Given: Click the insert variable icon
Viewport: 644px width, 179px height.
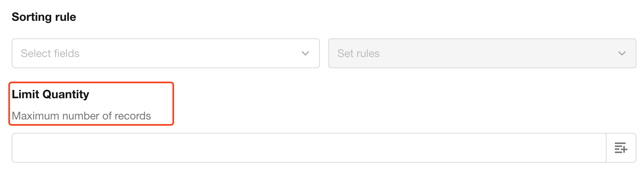Looking at the screenshot, I should (621, 148).
